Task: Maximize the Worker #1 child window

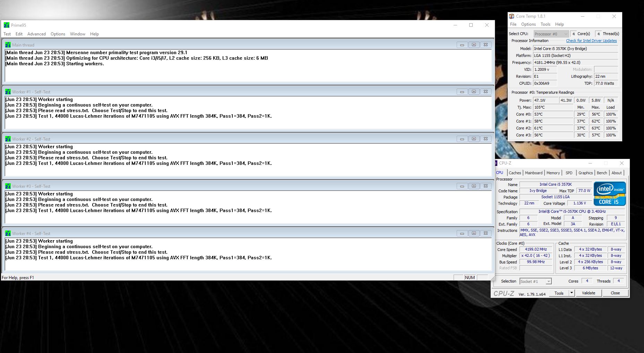Action: [474, 92]
